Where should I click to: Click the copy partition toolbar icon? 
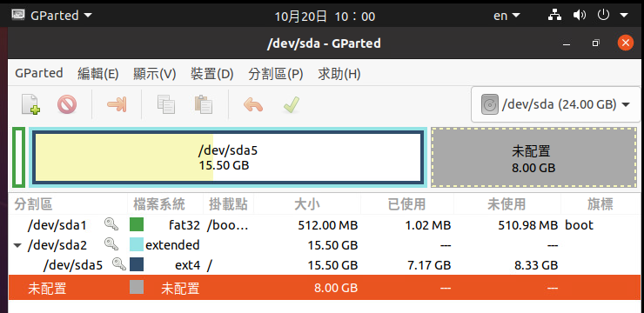pos(166,104)
